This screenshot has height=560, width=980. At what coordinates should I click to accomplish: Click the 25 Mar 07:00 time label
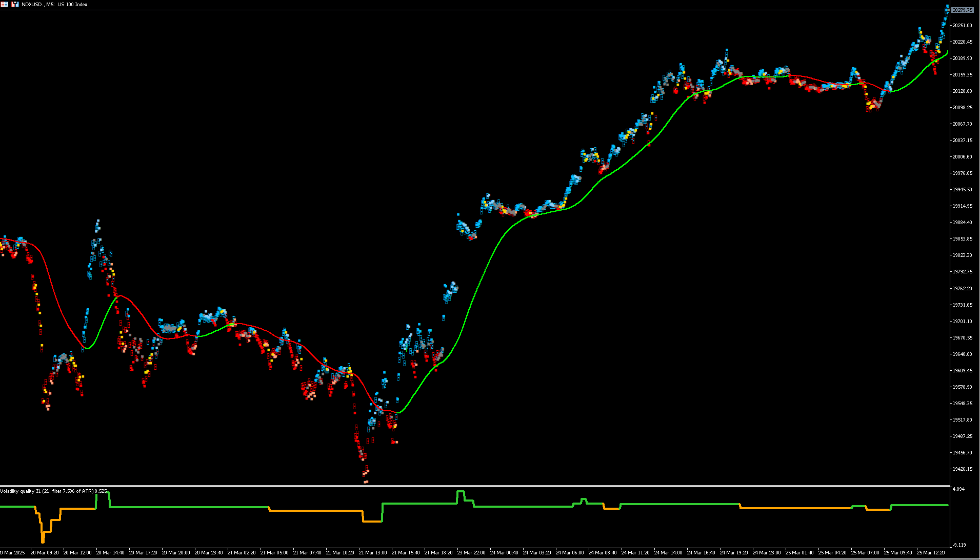point(865,553)
